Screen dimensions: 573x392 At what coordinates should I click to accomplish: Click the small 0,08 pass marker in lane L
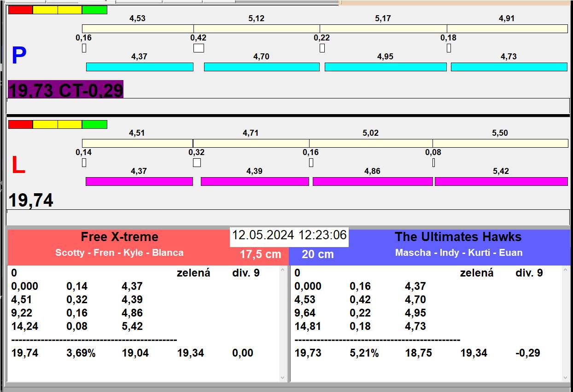(x=433, y=162)
